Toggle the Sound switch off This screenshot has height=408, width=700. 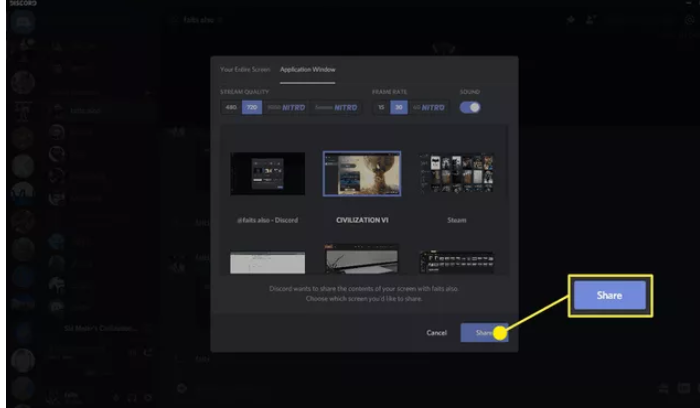470,108
